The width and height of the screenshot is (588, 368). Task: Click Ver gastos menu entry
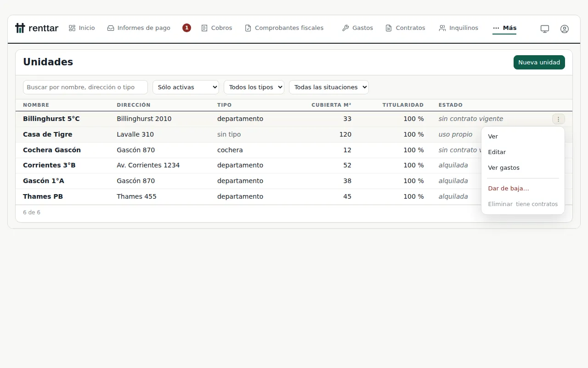coord(523,168)
